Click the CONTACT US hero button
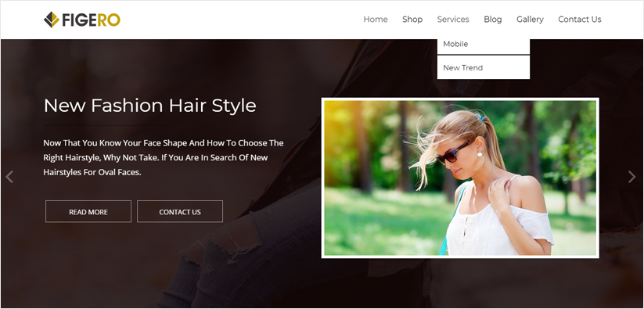The height and width of the screenshot is (309, 644). click(180, 211)
